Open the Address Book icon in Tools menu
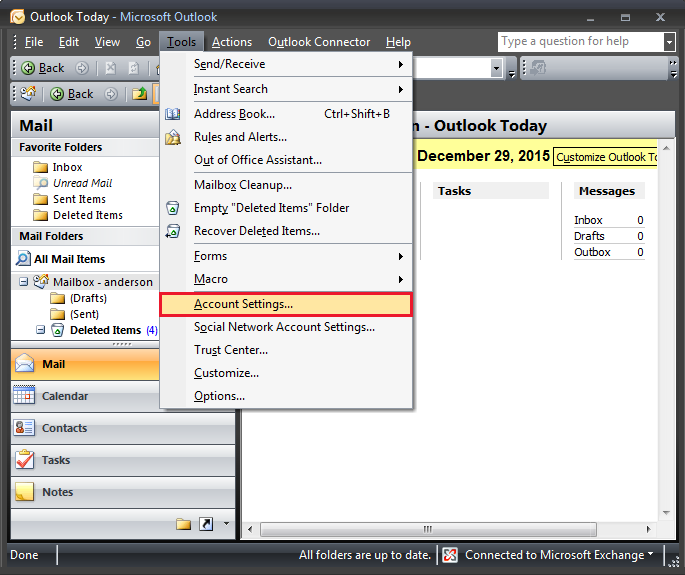 pos(173,114)
